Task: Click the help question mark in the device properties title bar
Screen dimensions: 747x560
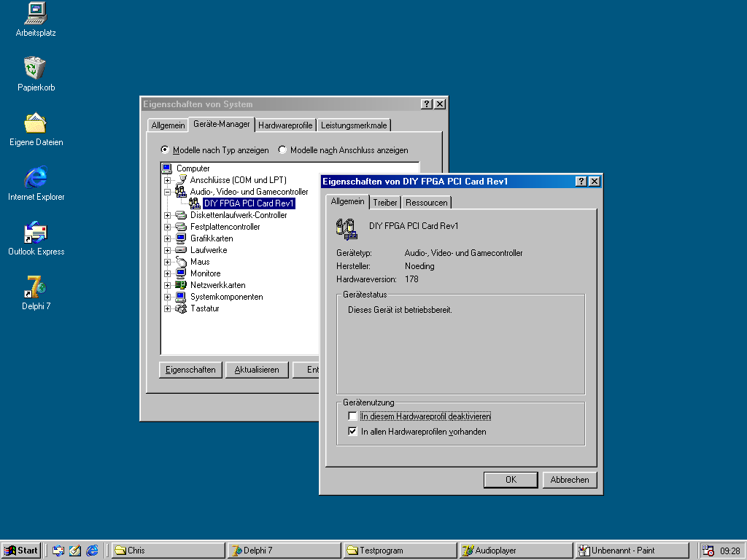Action: tap(581, 182)
